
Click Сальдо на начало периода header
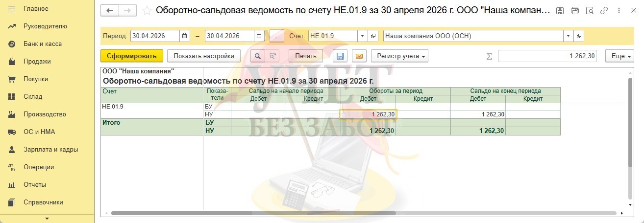(x=285, y=90)
